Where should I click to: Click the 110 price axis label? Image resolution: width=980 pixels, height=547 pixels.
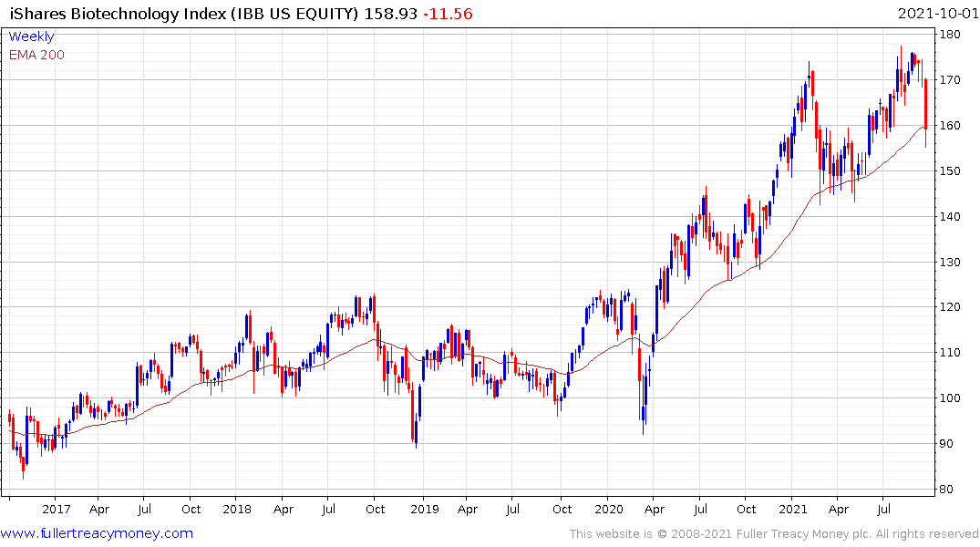pyautogui.click(x=950, y=353)
